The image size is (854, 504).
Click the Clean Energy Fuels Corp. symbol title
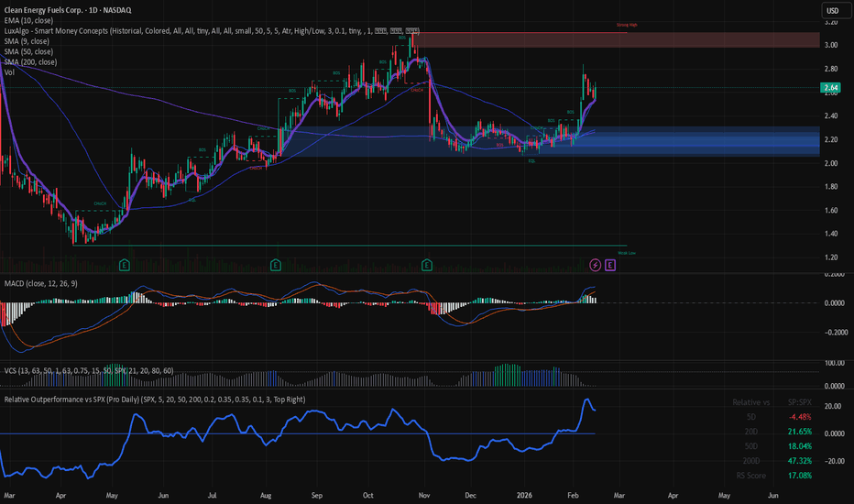(x=68, y=10)
